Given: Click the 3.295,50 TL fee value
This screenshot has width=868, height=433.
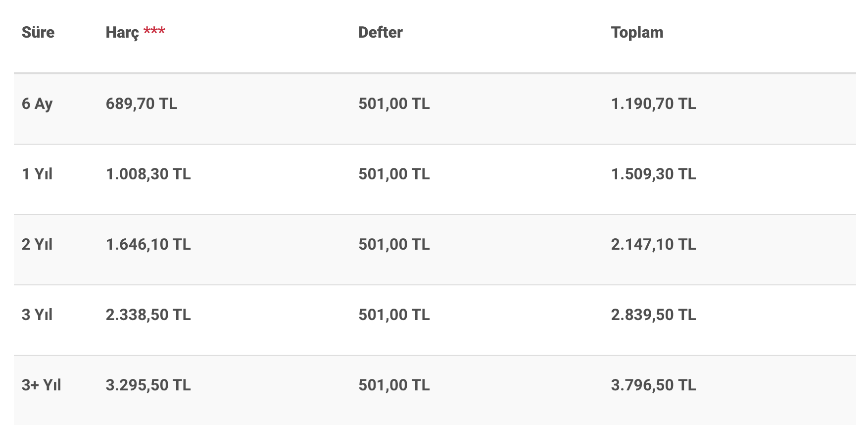Looking at the screenshot, I should (x=148, y=385).
